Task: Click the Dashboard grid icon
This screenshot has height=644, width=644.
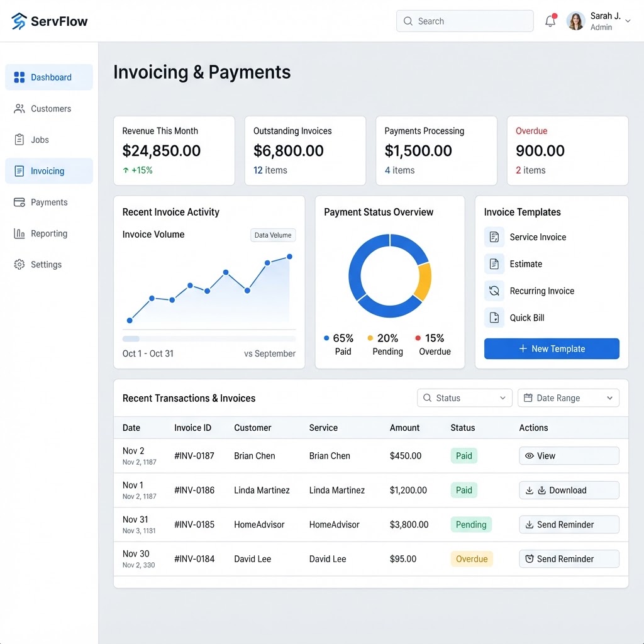Action: 19,77
